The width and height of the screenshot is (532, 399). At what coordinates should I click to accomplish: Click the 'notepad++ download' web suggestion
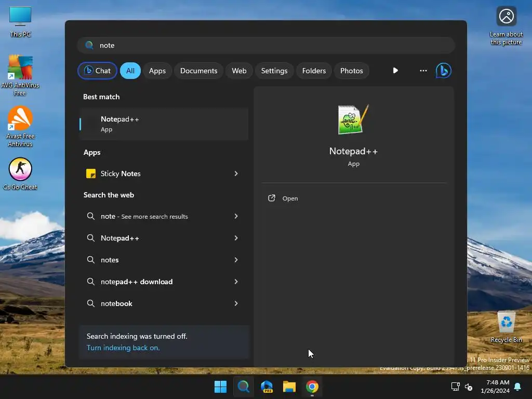pyautogui.click(x=137, y=282)
